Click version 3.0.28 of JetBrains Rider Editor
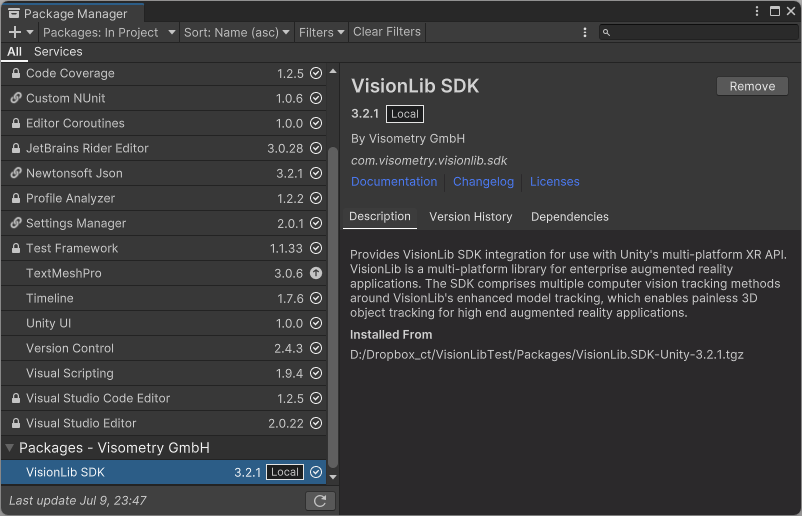Viewport: 802px width, 516px height. pos(285,148)
